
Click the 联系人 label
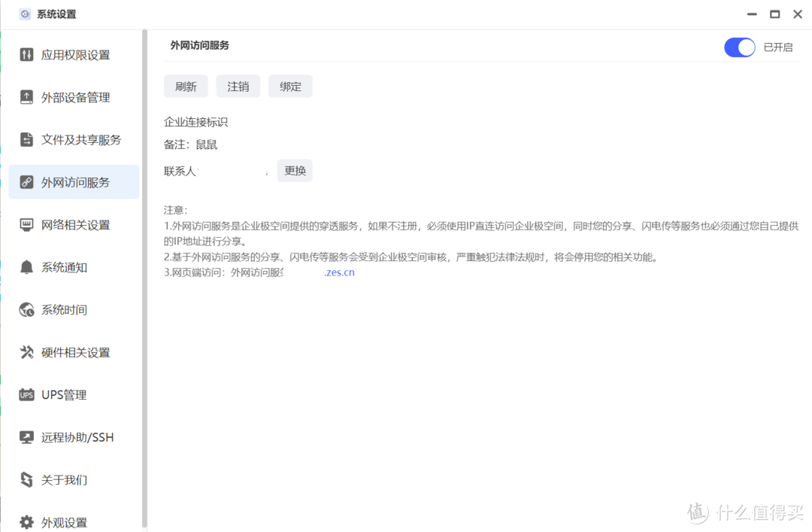[180, 171]
